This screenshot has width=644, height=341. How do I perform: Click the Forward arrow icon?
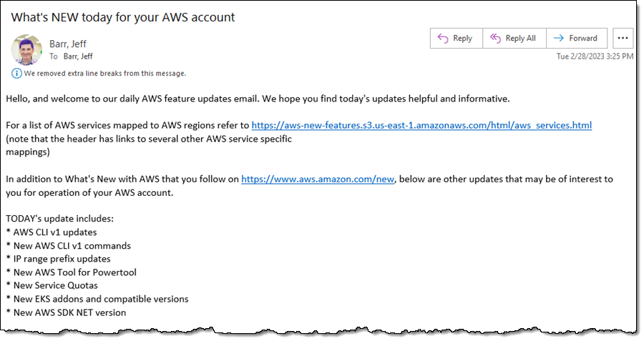pos(559,38)
